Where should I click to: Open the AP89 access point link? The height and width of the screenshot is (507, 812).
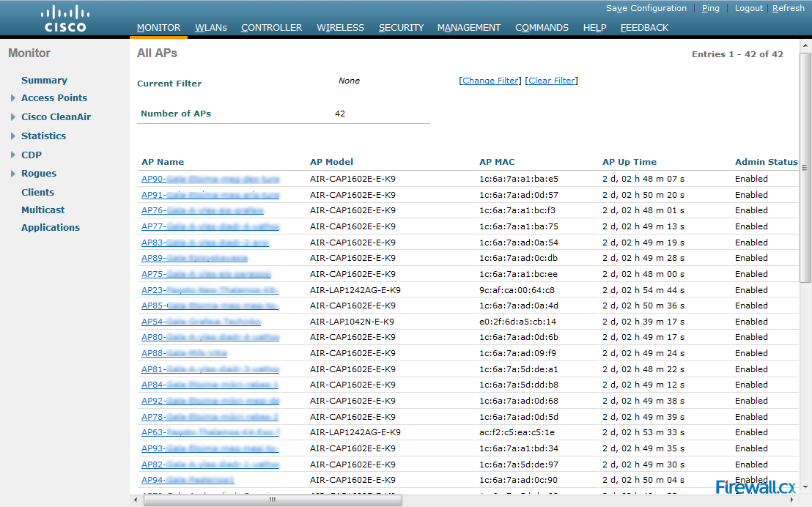point(194,259)
